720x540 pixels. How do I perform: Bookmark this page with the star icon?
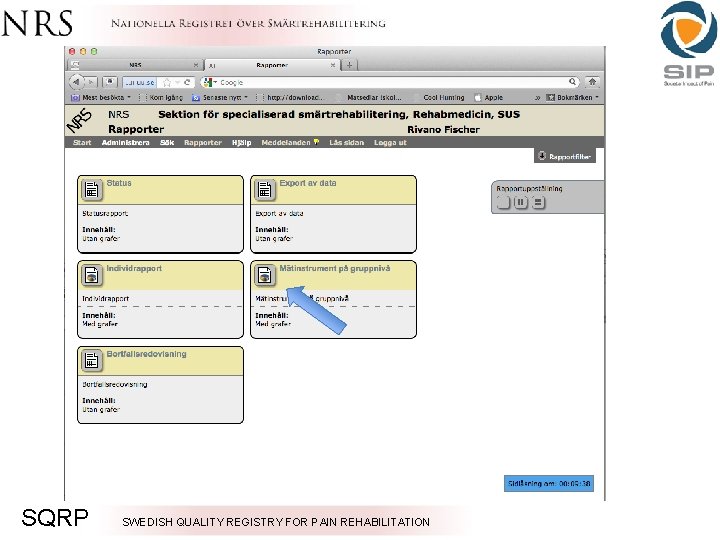[167, 83]
